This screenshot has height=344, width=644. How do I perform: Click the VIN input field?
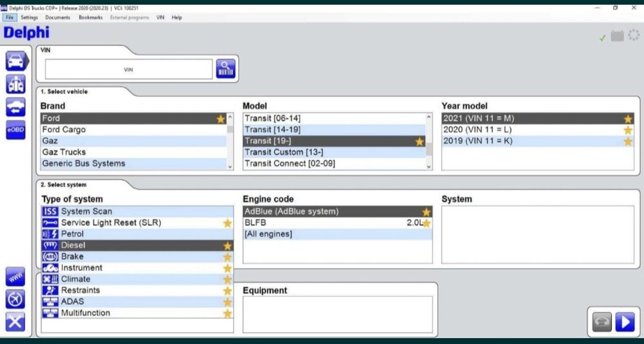tap(129, 69)
